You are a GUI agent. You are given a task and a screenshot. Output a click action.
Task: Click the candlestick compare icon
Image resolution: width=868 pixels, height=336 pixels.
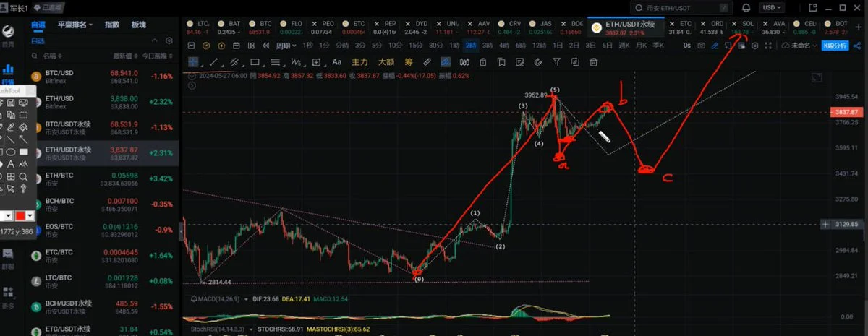click(464, 62)
